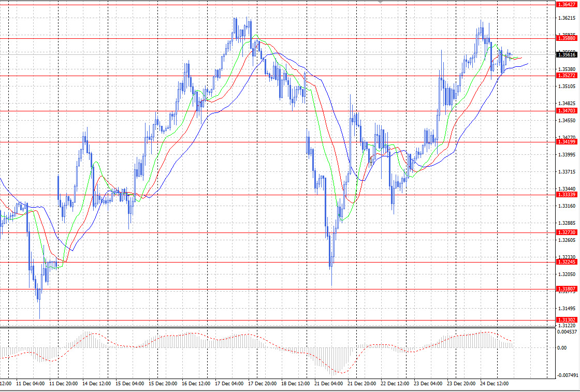Click the 1.35105 price scale value
580x392 pixels.
click(567, 86)
